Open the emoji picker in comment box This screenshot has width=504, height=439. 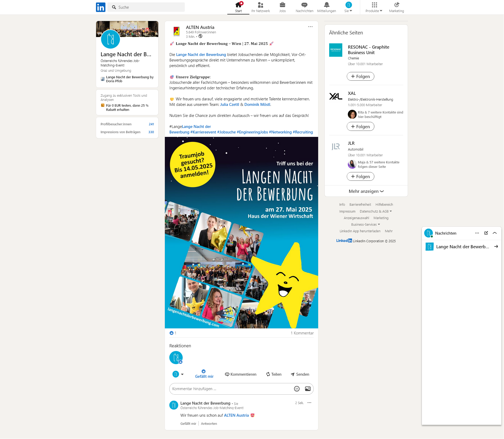tap(297, 389)
